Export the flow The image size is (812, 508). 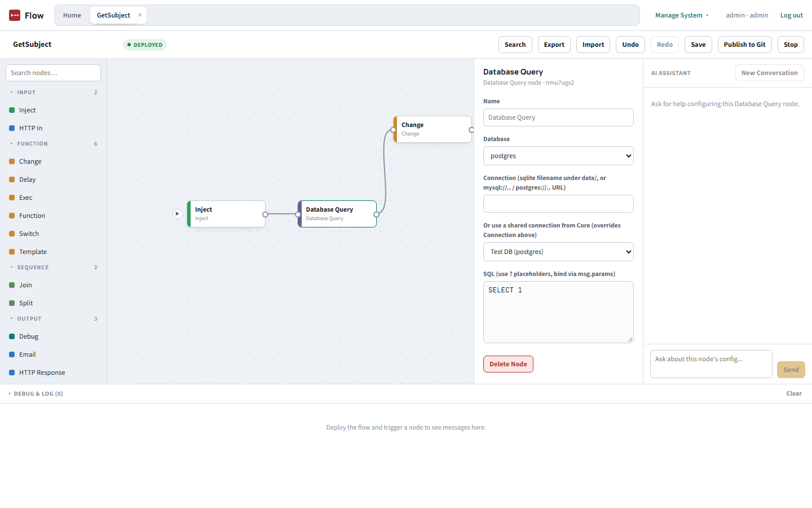click(x=554, y=45)
